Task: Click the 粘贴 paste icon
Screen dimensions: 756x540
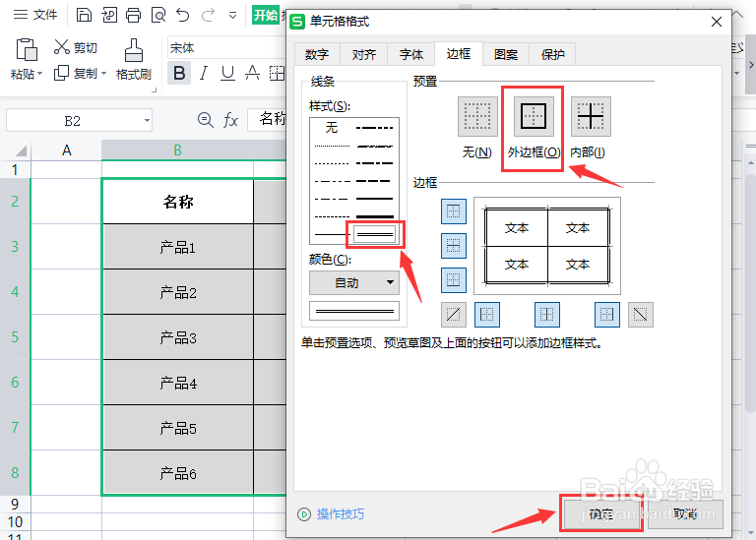Action: tap(27, 49)
